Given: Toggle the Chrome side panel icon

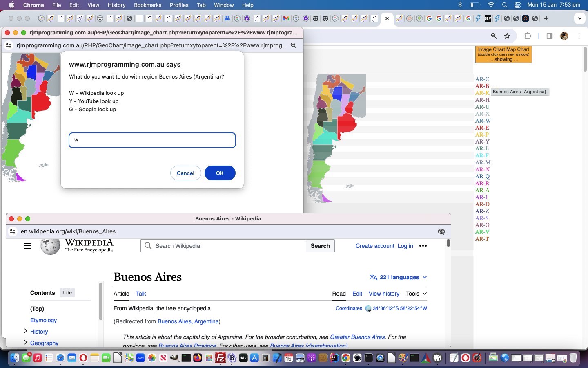Looking at the screenshot, I should click(549, 36).
